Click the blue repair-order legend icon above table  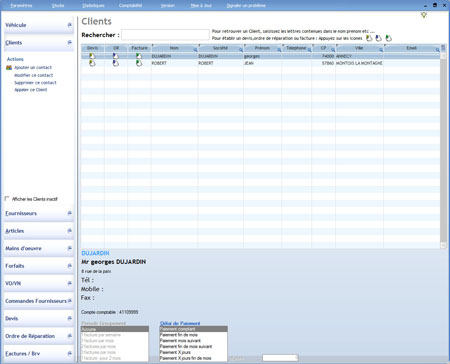379,38
